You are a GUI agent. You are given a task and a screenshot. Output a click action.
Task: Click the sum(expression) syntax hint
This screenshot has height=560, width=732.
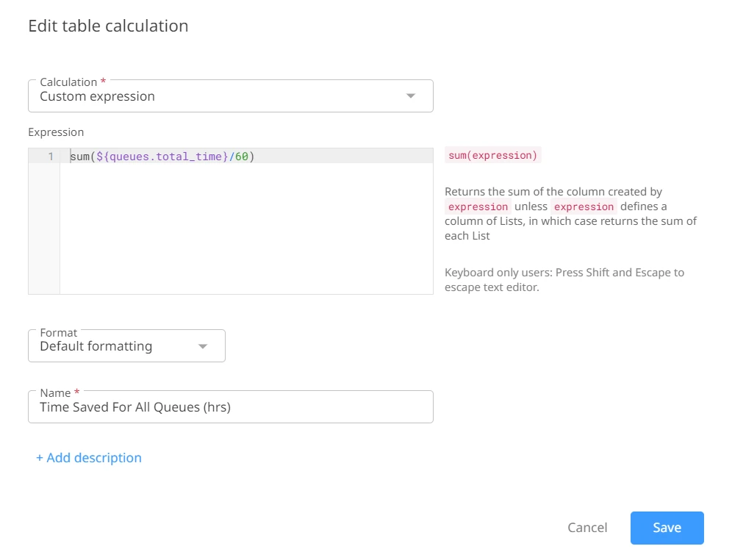(x=492, y=155)
